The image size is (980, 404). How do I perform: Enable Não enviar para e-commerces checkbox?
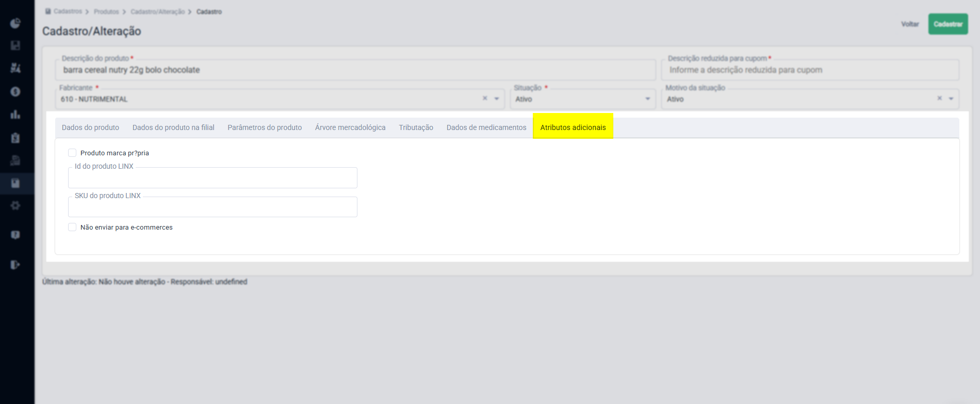[72, 227]
